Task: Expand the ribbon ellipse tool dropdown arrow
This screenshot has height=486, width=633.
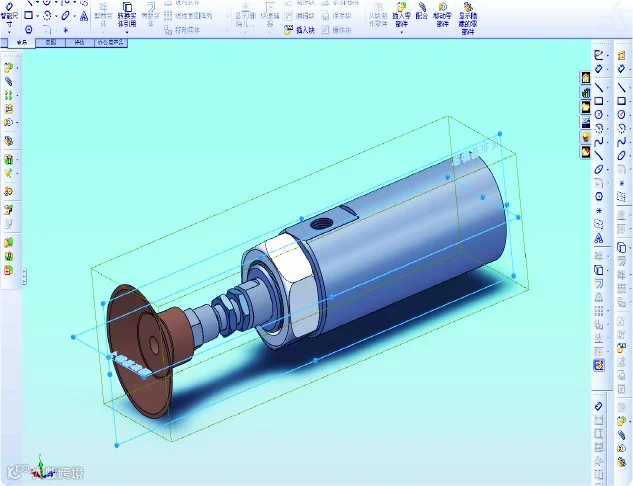Action: tap(74, 16)
